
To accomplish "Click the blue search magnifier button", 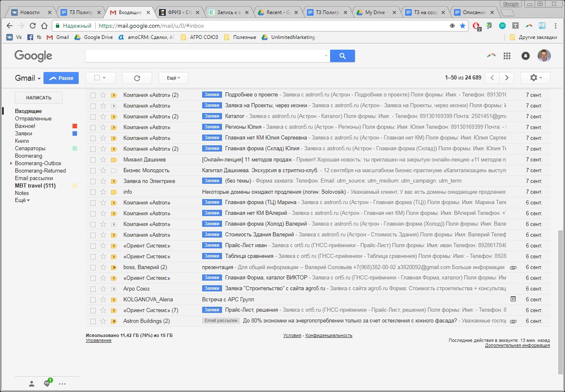I will (342, 56).
